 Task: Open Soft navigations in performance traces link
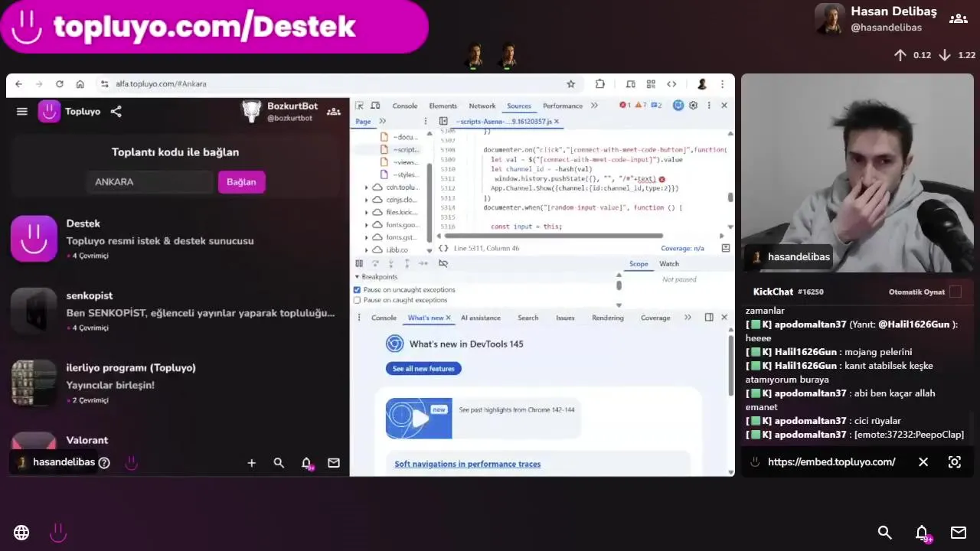tap(468, 465)
